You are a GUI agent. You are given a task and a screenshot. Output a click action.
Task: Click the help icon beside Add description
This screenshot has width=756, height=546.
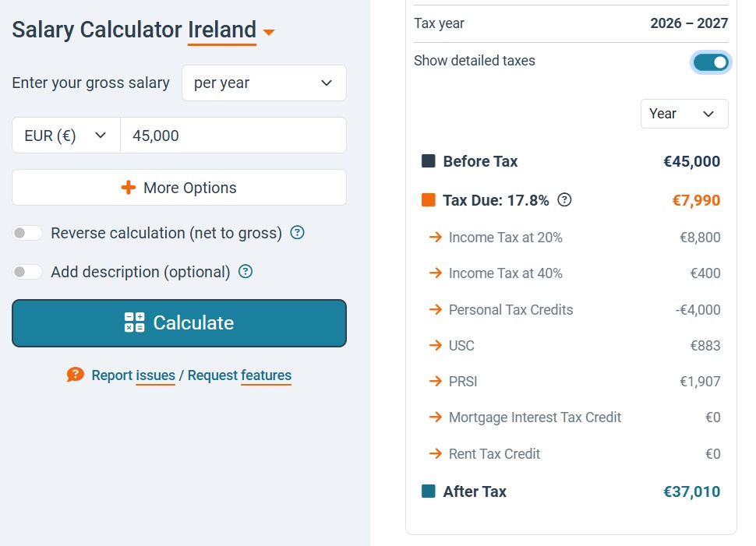(246, 272)
